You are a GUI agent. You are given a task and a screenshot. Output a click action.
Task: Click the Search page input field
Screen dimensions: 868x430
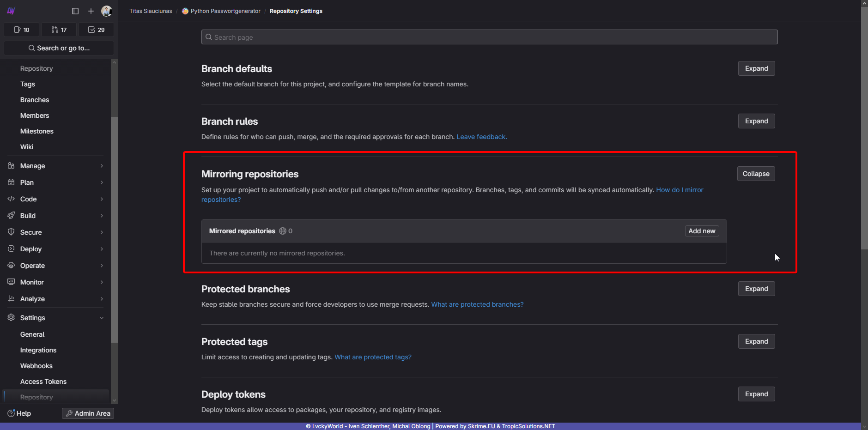tap(490, 37)
